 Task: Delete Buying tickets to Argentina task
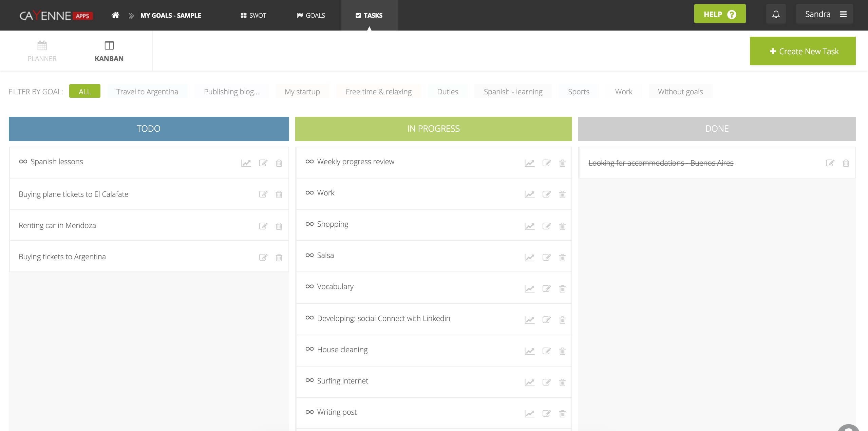[x=279, y=258]
